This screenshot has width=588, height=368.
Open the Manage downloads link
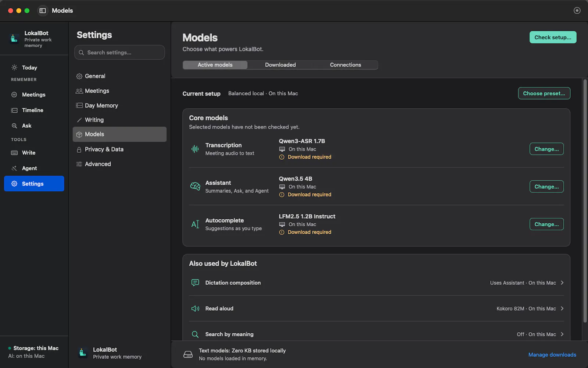click(552, 355)
